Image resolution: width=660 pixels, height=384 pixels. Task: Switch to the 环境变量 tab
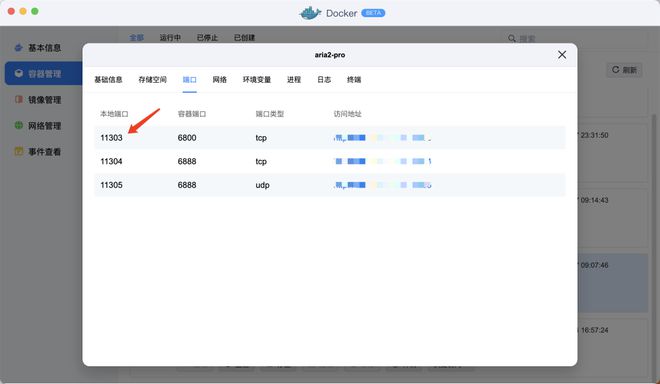257,80
